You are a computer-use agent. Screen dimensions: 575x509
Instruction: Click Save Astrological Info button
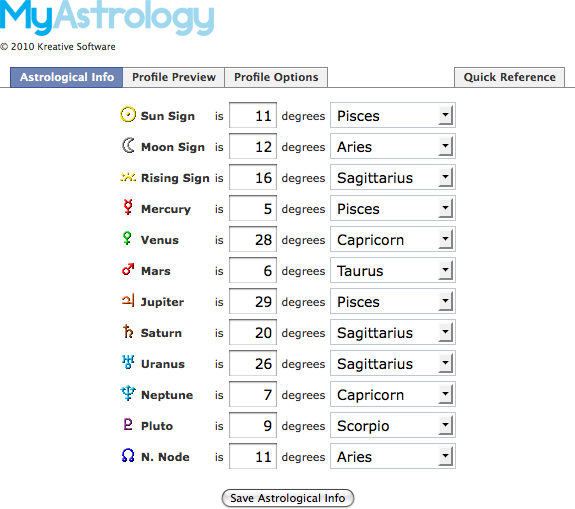pyautogui.click(x=288, y=498)
